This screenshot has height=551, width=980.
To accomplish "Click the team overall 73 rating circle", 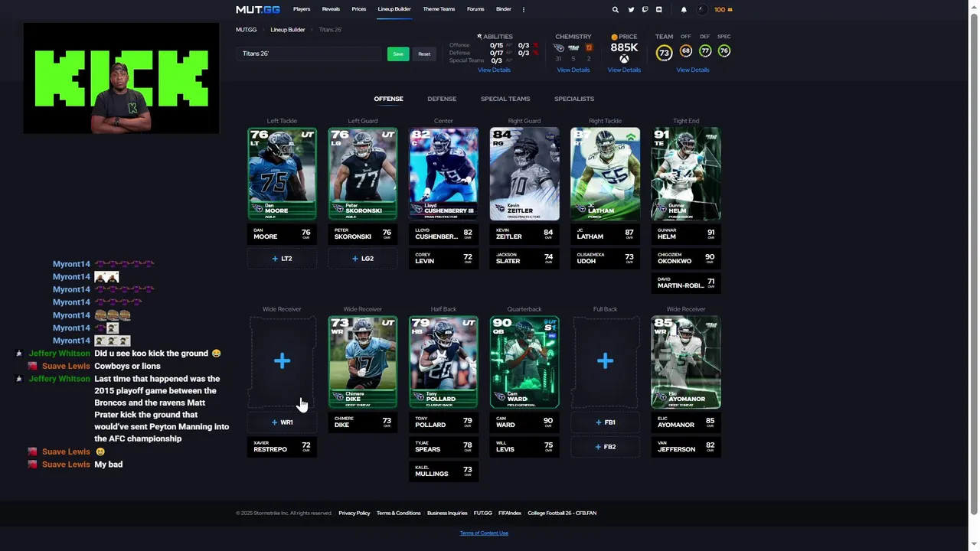I will [x=664, y=52].
